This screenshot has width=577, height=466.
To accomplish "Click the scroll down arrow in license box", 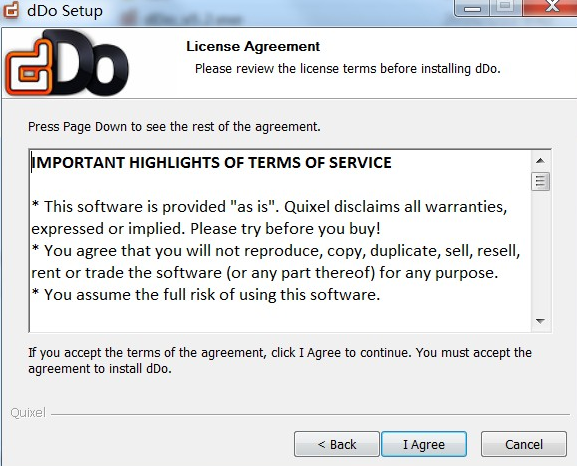I will coord(540,321).
